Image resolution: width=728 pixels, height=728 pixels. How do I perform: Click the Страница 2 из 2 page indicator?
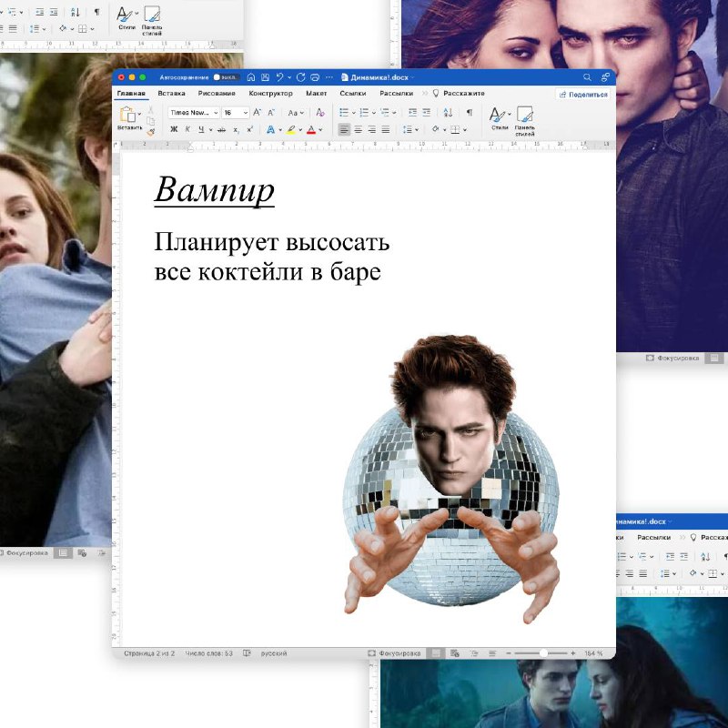pos(149,653)
